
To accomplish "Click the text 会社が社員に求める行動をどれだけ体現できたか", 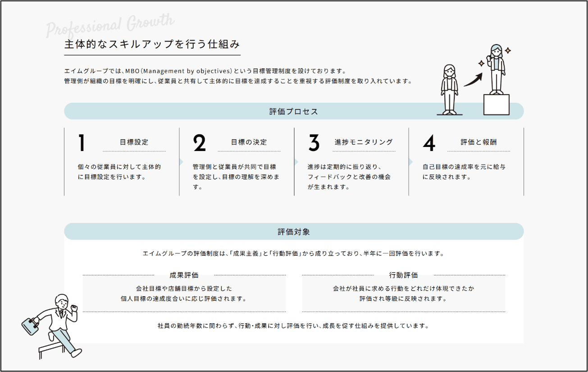I will 403,289.
